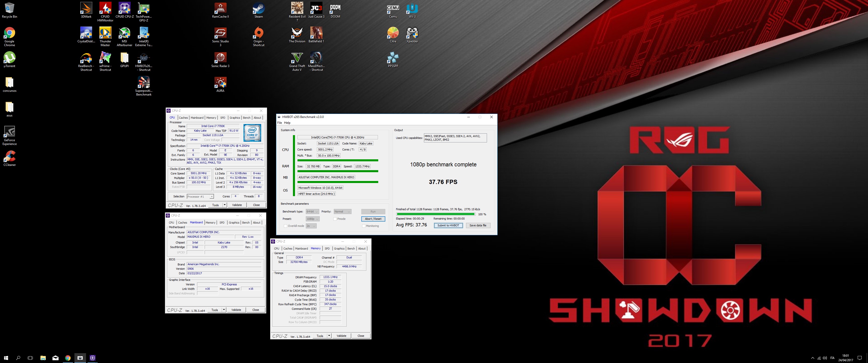Open Citra emulator icon
The width and height of the screenshot is (868, 363).
[393, 35]
